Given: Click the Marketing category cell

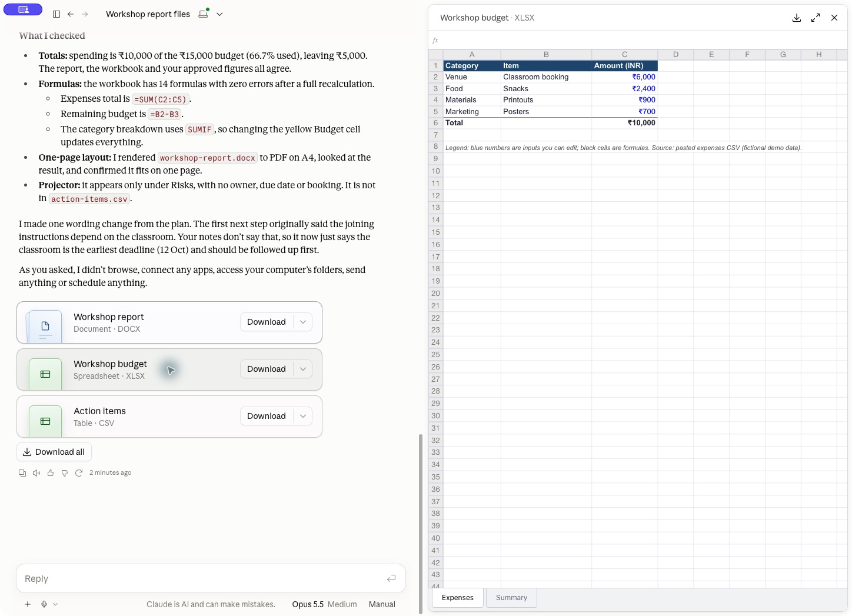Looking at the screenshot, I should (472, 112).
